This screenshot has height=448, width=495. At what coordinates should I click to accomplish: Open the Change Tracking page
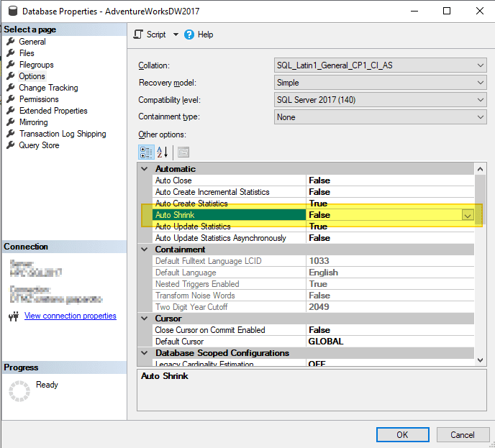(x=48, y=88)
